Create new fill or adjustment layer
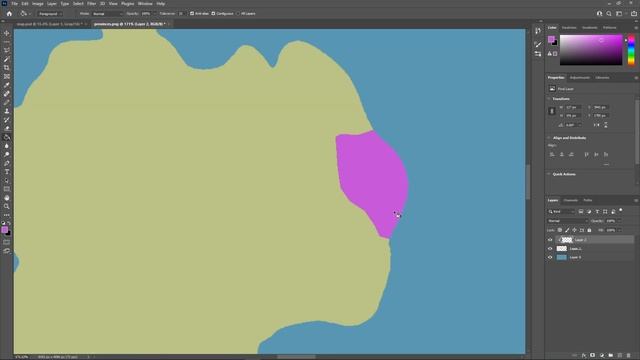 (602, 356)
